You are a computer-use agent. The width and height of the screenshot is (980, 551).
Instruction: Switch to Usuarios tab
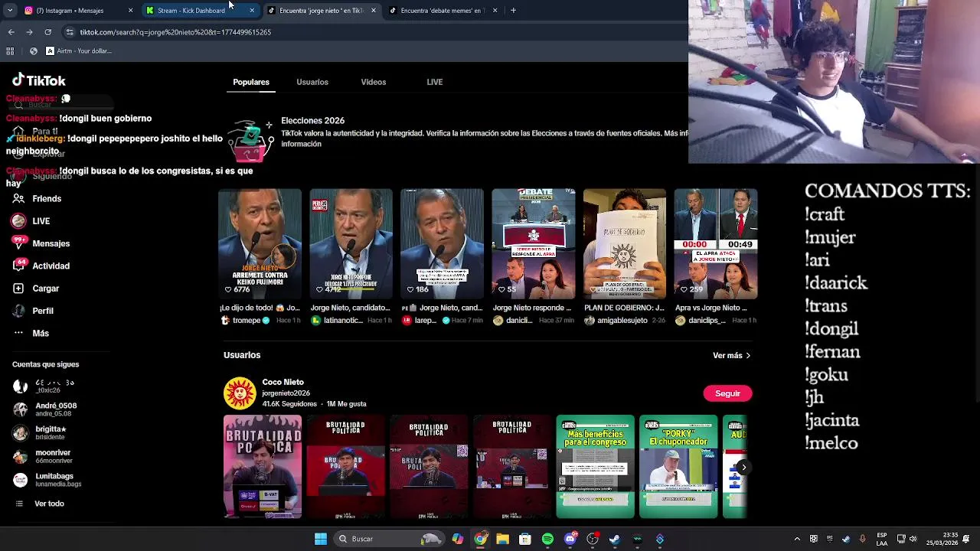(x=312, y=82)
